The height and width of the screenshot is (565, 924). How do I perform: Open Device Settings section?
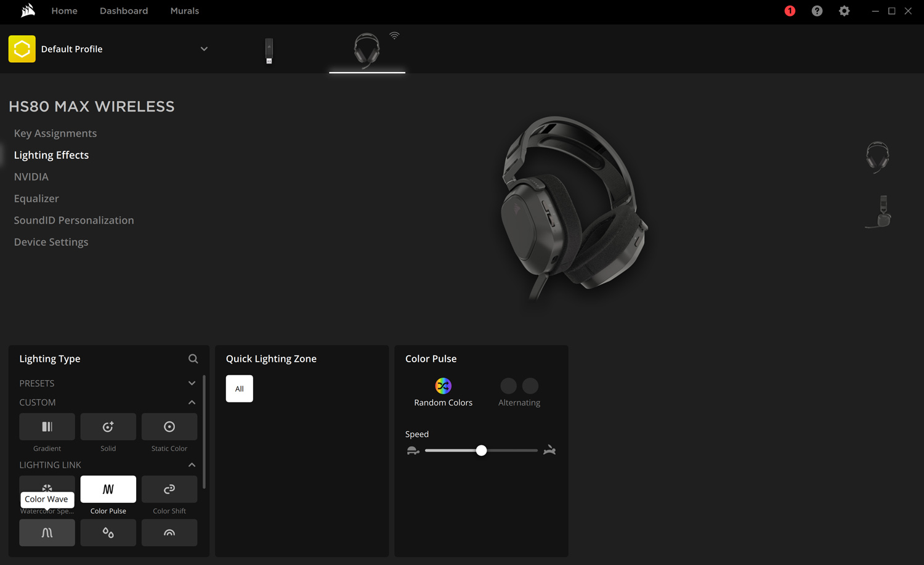click(x=51, y=242)
